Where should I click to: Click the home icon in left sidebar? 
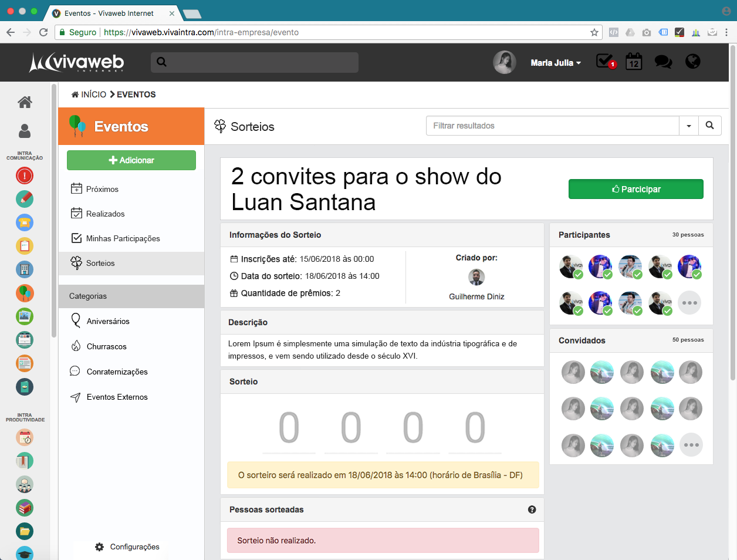(25, 102)
